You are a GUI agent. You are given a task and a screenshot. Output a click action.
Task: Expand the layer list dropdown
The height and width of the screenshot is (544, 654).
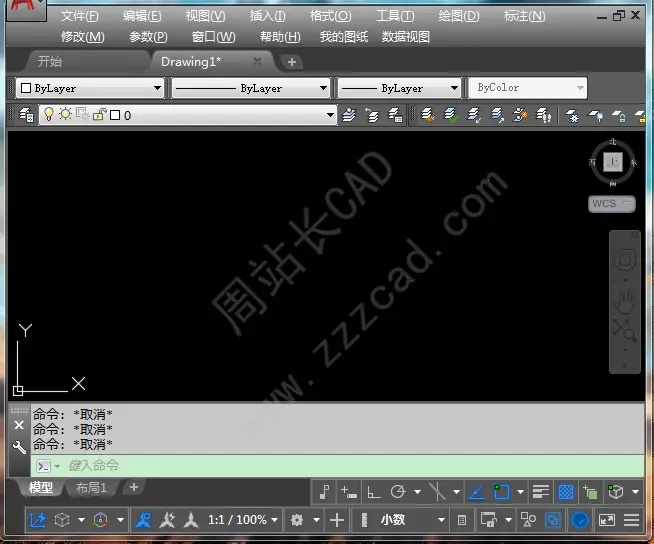[330, 115]
